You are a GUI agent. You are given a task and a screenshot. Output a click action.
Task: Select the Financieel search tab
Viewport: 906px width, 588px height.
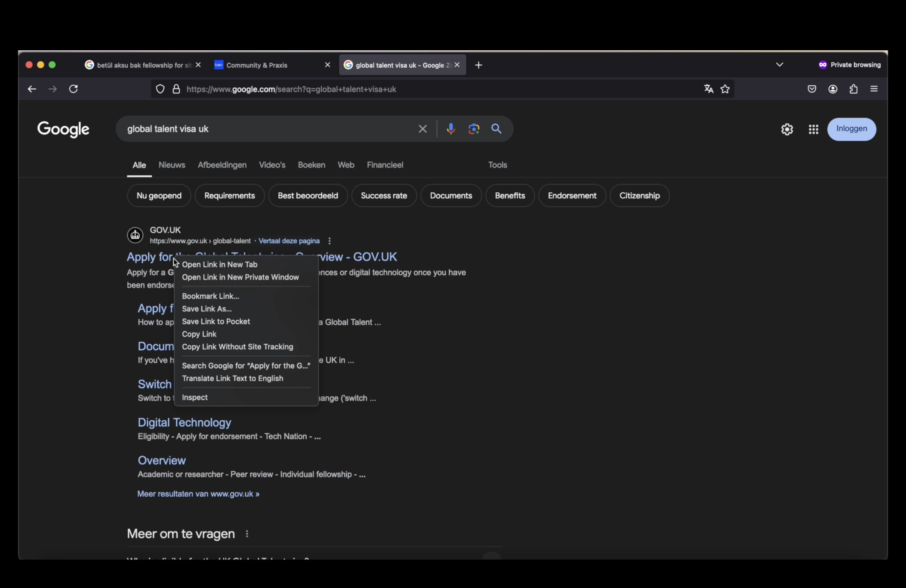tap(385, 165)
